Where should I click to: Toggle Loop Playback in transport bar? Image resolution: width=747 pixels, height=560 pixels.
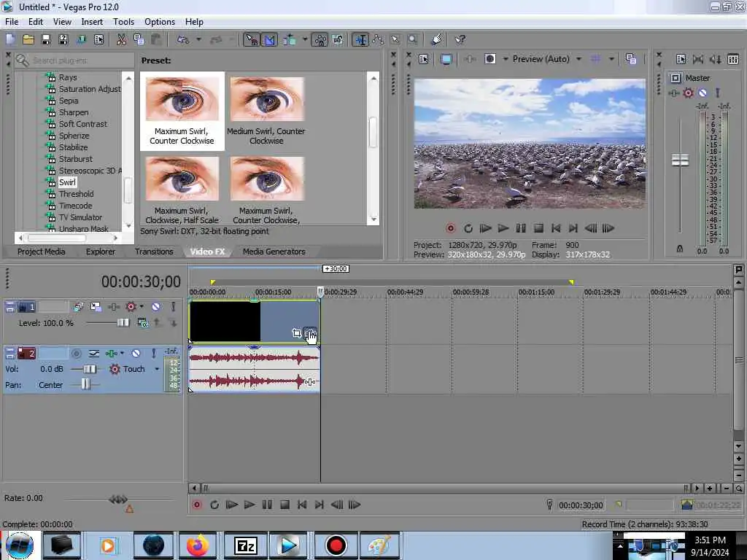(x=214, y=505)
